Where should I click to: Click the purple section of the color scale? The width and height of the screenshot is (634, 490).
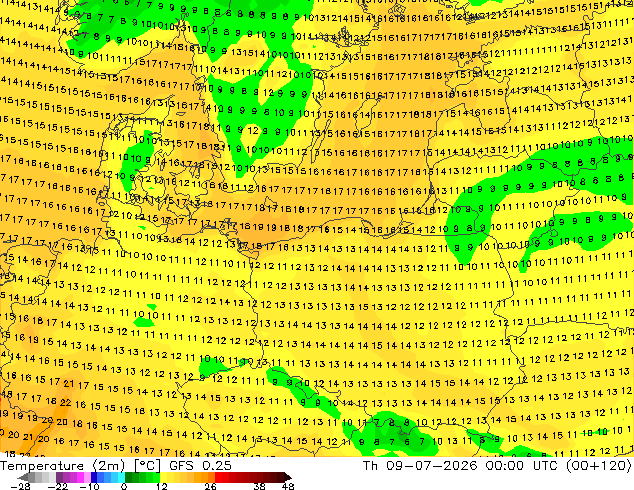pos(73,477)
